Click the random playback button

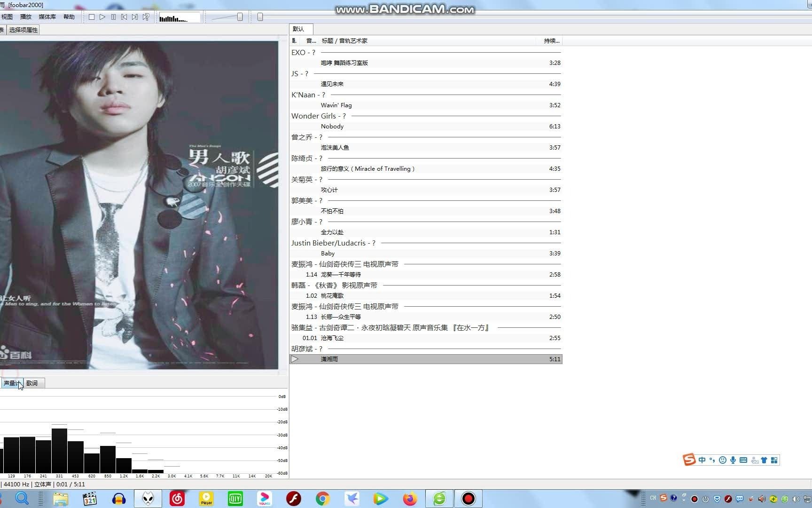(146, 17)
